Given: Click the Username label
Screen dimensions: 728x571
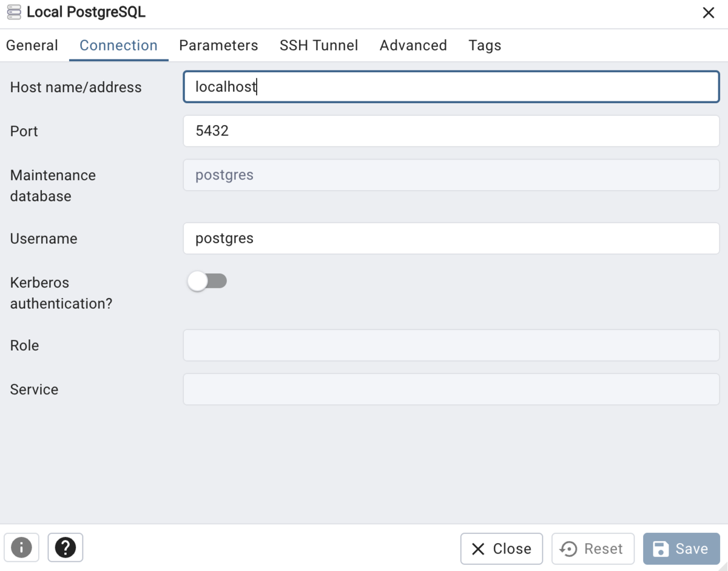Looking at the screenshot, I should tap(44, 238).
